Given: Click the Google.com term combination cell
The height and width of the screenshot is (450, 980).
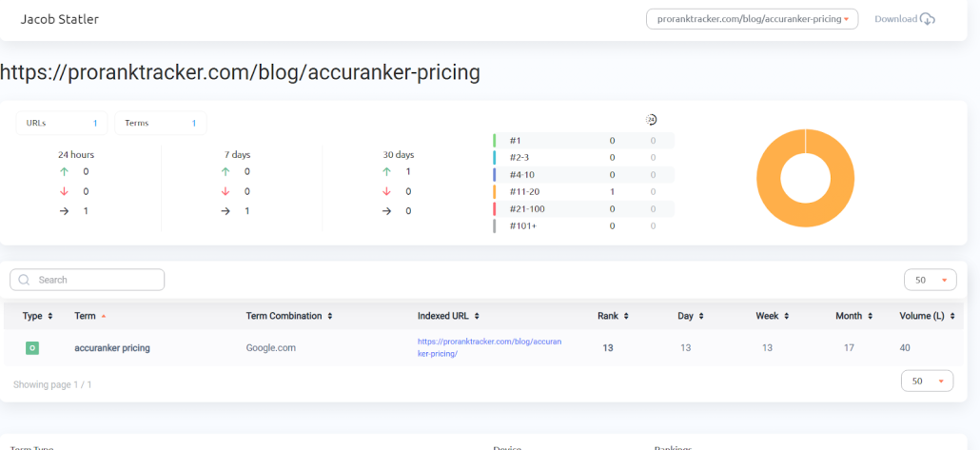Looking at the screenshot, I should pos(270,348).
